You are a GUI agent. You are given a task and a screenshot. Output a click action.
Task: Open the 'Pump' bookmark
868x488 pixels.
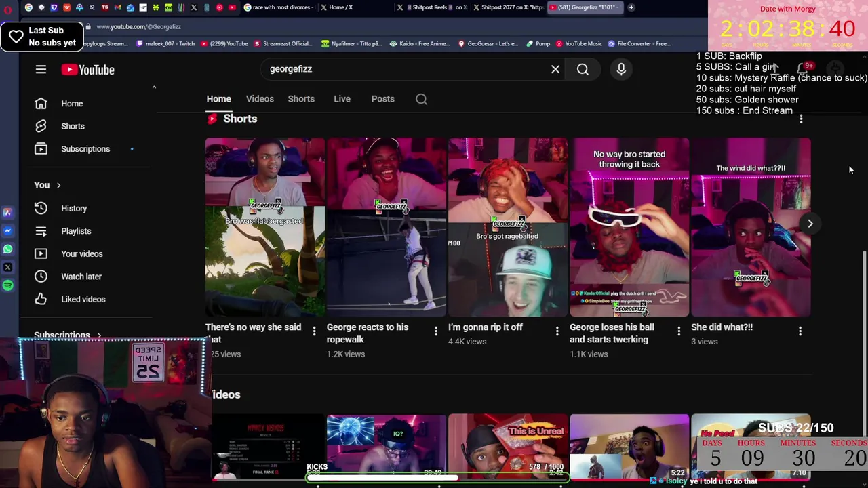tap(538, 44)
